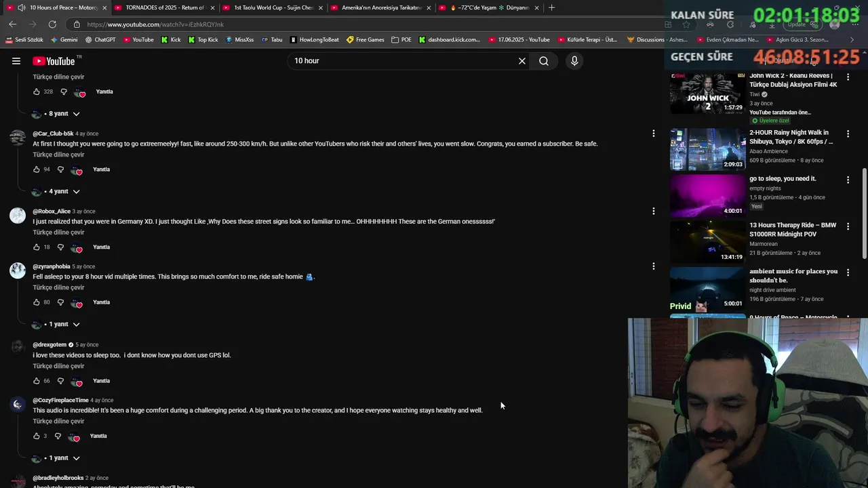Viewport: 868px width, 488px height.
Task: Select the 10 Hours of Peace tab
Action: coord(58,7)
